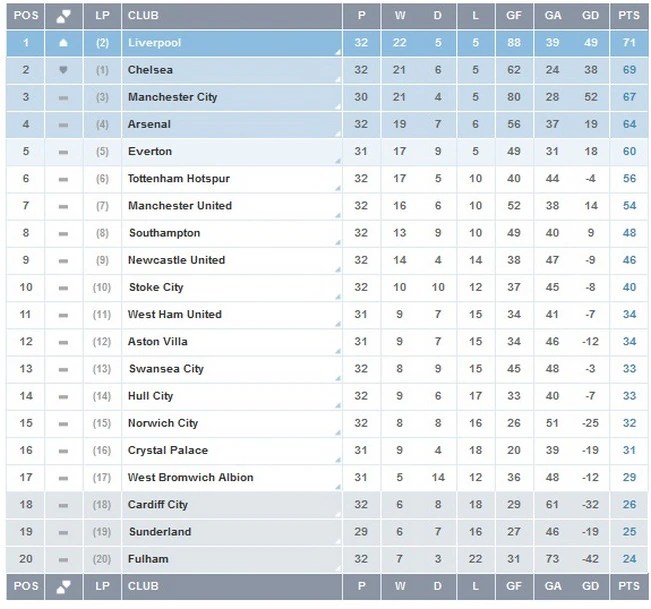Click Chelsea's moved-down arrow icon

pyautogui.click(x=63, y=70)
